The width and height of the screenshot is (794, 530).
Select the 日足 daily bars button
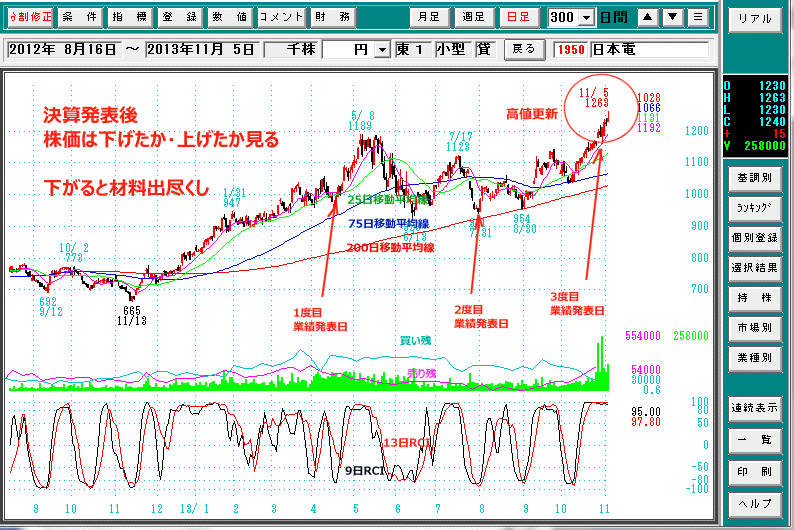(x=518, y=17)
